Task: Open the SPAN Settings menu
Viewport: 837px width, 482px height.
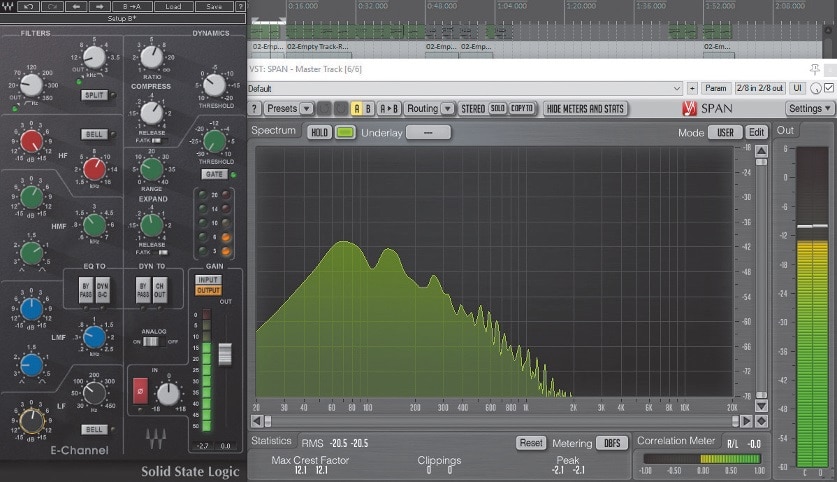Action: [809, 108]
